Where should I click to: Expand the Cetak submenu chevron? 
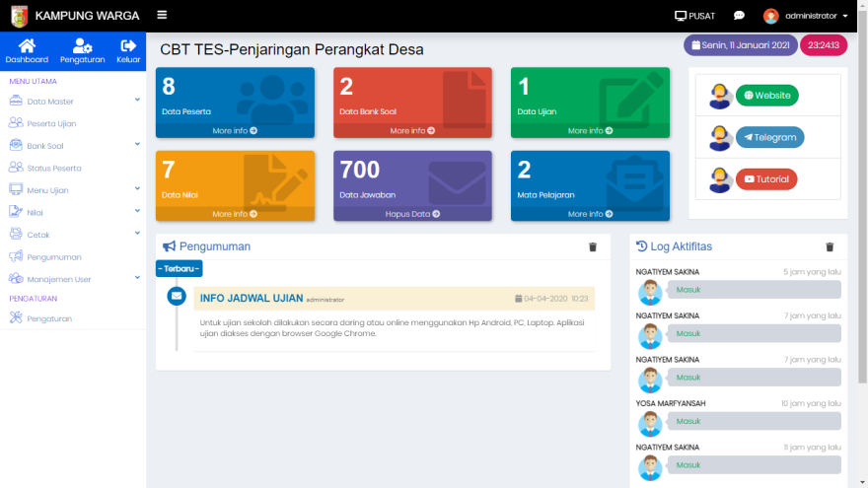137,233
